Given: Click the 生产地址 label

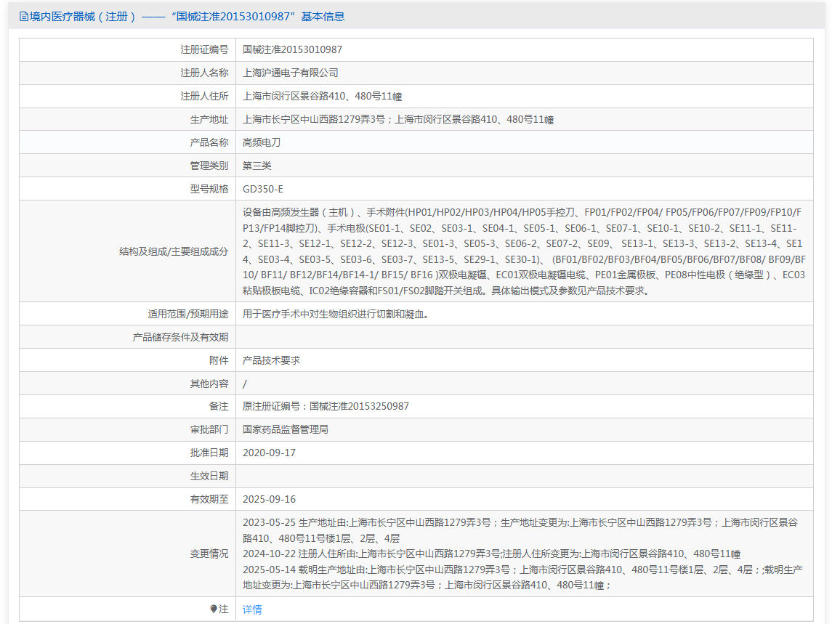Looking at the screenshot, I should pyautogui.click(x=209, y=119).
